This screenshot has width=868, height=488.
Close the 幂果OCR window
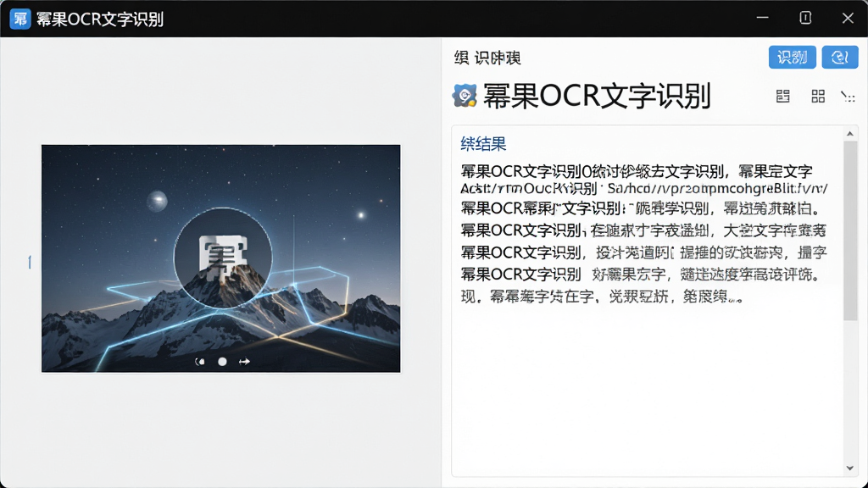pyautogui.click(x=848, y=19)
